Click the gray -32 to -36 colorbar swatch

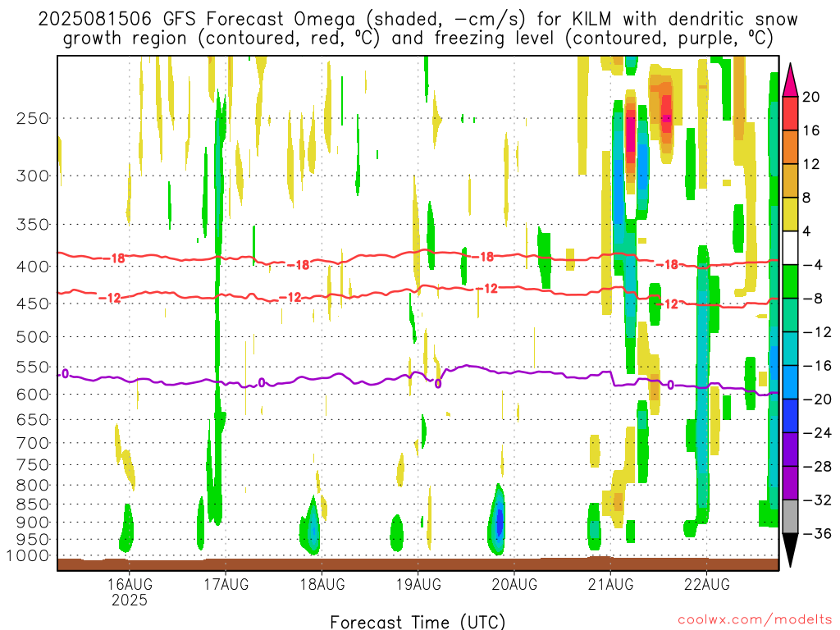(790, 517)
